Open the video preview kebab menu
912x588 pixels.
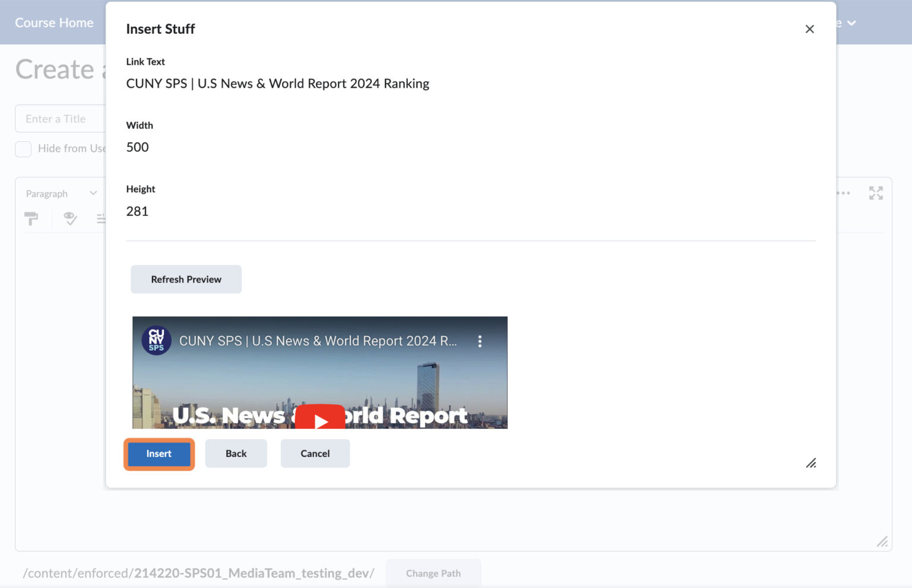pos(480,341)
